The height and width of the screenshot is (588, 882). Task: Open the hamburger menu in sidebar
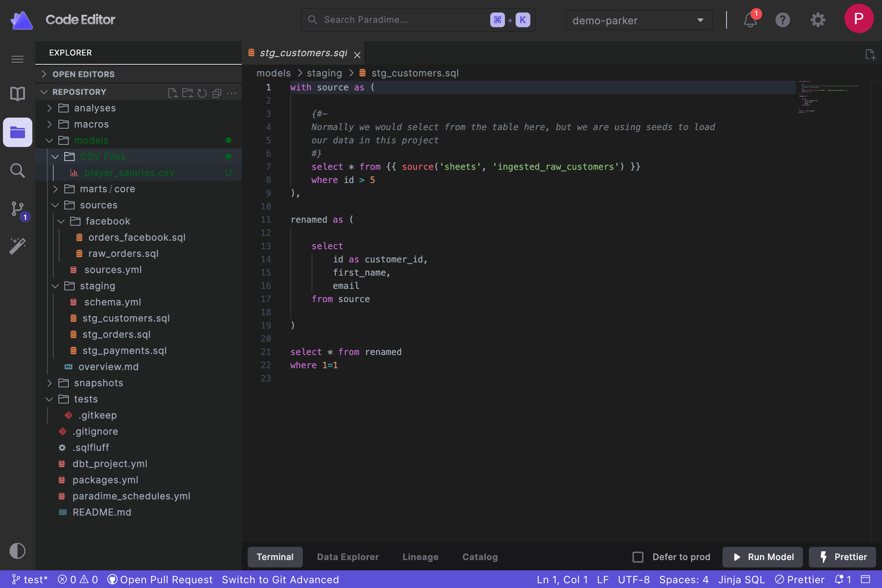(17, 59)
